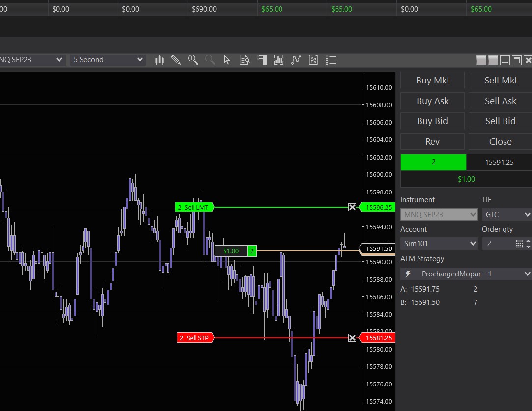This screenshot has width=532, height=411.
Task: Cancel the Sell STP order with X
Action: [352, 338]
